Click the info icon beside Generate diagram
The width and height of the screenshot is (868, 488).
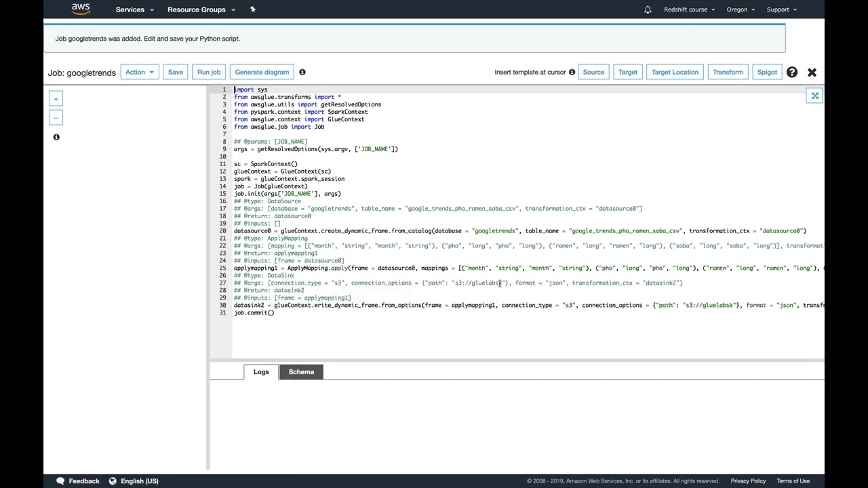coord(302,72)
